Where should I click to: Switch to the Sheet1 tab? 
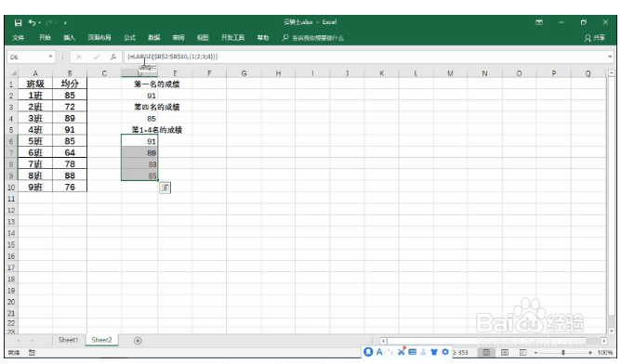(68, 340)
